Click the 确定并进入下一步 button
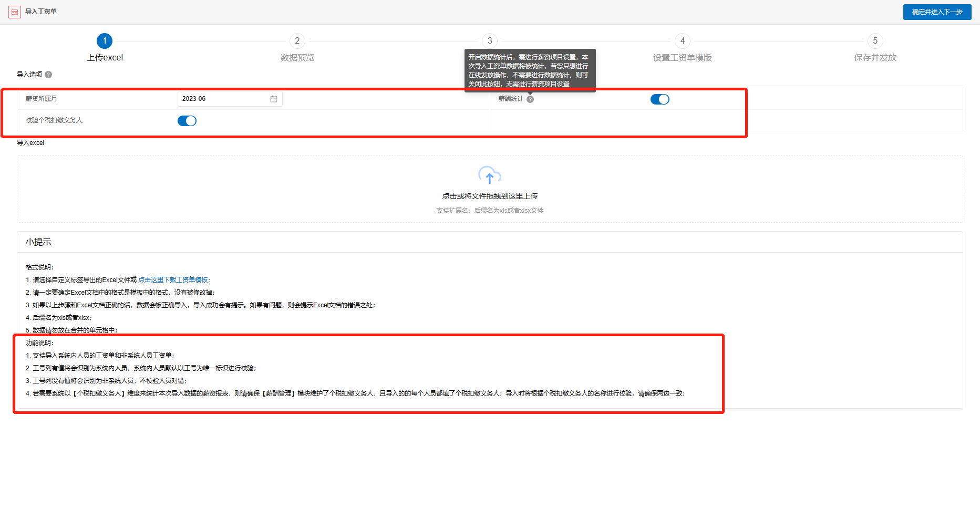 pos(937,12)
